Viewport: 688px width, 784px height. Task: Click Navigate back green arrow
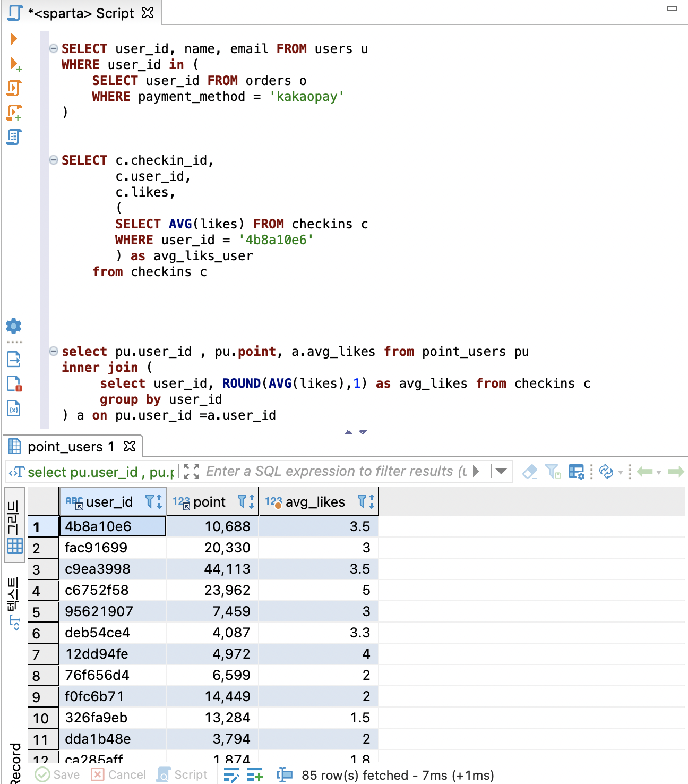click(644, 472)
